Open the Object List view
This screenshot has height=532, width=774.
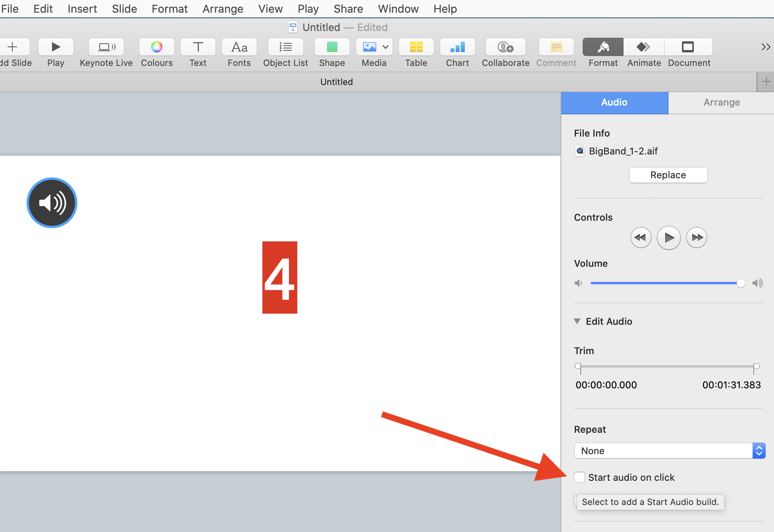285,47
